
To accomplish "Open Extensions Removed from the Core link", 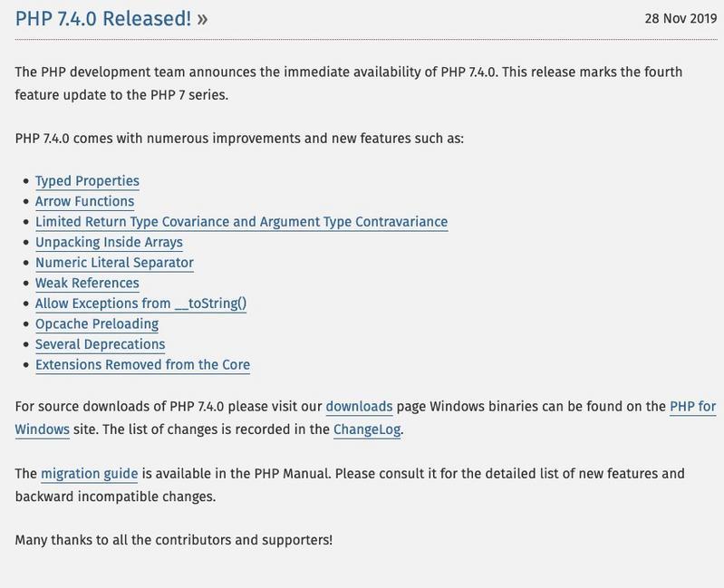I will 142,364.
